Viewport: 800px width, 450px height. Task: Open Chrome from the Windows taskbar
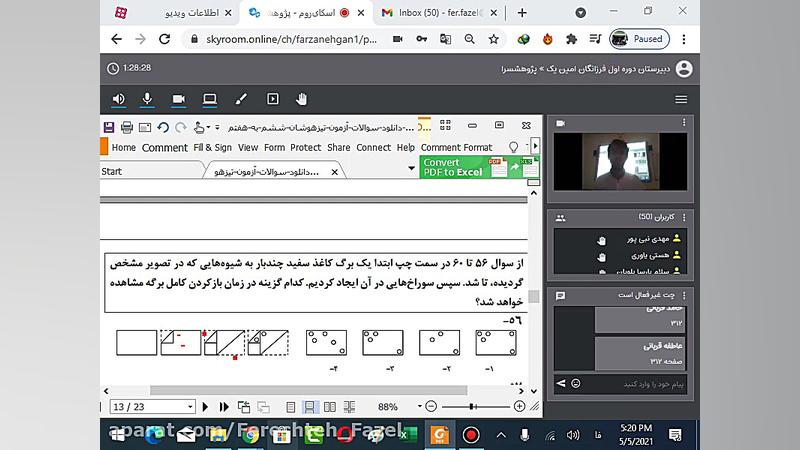point(249,435)
